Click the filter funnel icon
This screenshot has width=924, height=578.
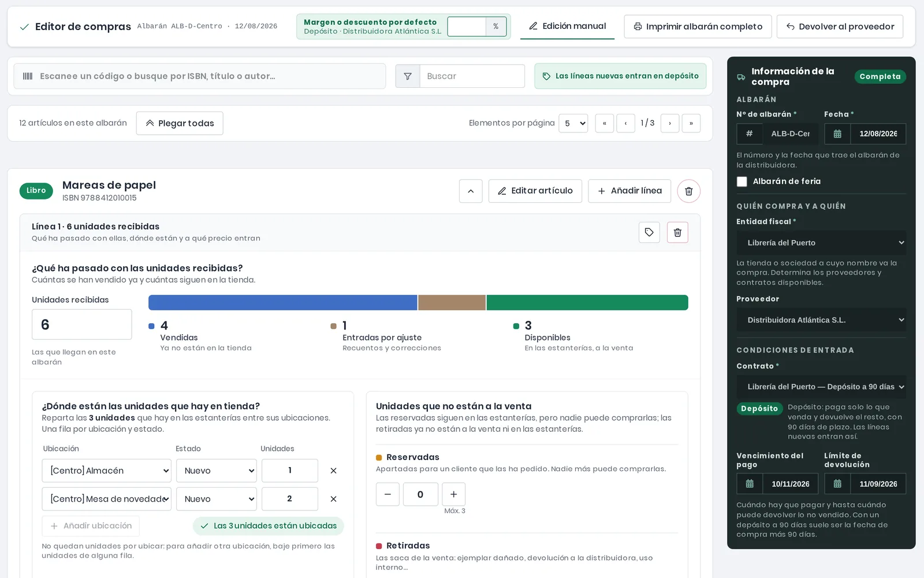coord(408,76)
